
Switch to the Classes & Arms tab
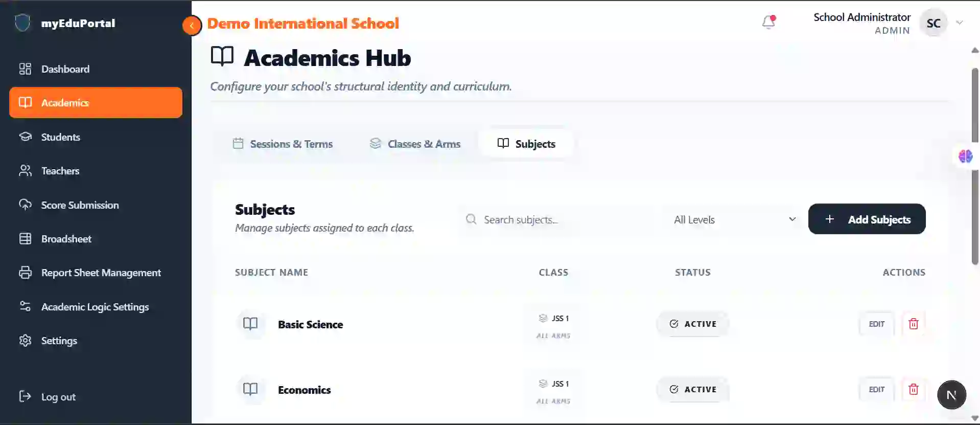click(415, 144)
